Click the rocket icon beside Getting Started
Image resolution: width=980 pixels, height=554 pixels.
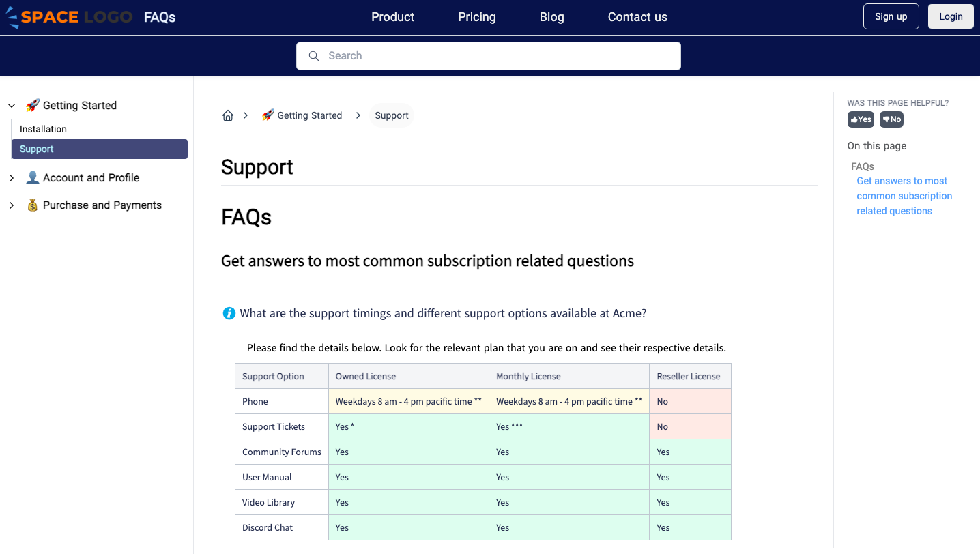[x=32, y=105]
